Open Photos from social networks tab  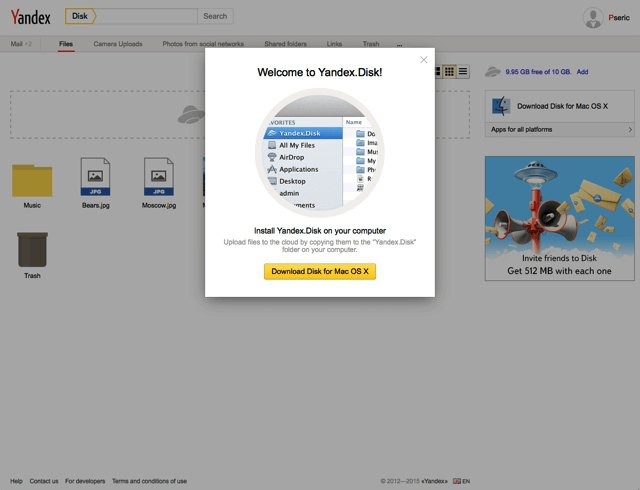click(203, 44)
